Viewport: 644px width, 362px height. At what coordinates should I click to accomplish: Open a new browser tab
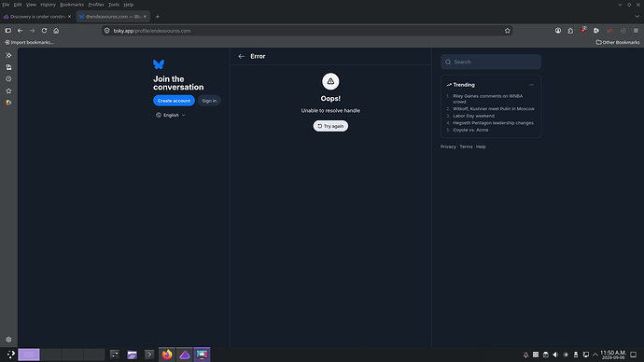158,17
